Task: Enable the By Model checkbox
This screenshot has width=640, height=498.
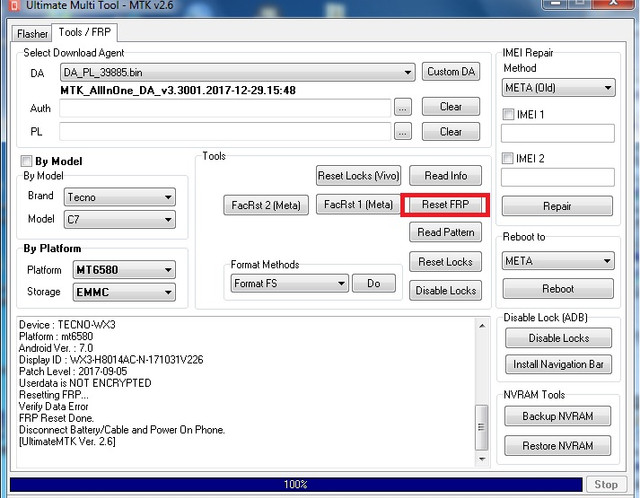Action: [26, 161]
